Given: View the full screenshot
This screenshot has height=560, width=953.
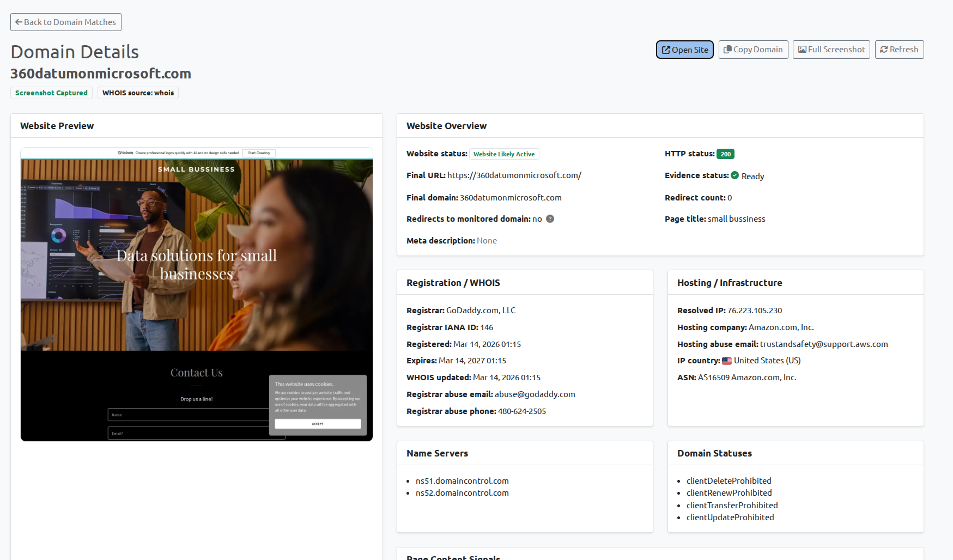Looking at the screenshot, I should coord(831,50).
